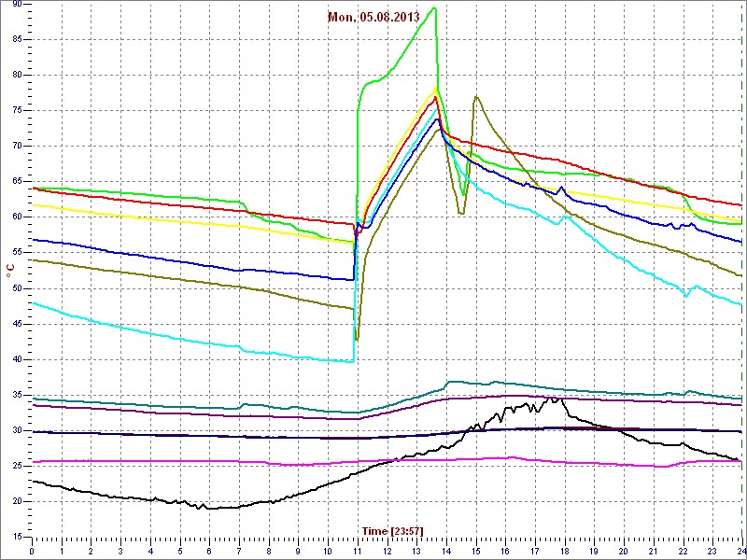
Task: Pick hour 22 on the time axis
Action: click(x=684, y=551)
